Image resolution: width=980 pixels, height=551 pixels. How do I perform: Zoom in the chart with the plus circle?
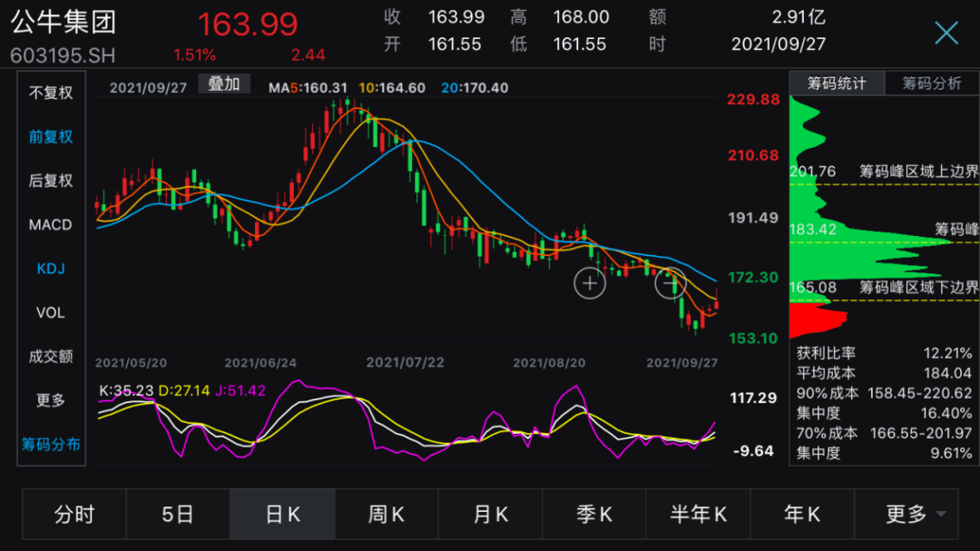tap(590, 283)
